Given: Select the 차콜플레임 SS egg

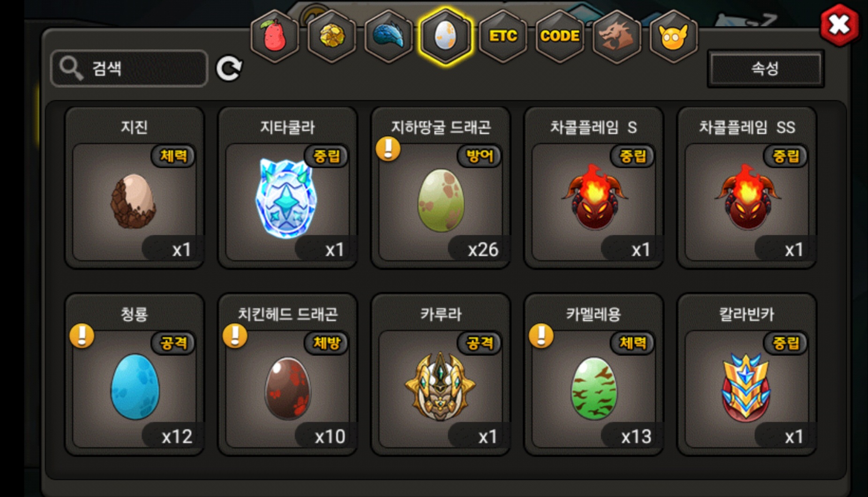Looking at the screenshot, I should pos(747,188).
